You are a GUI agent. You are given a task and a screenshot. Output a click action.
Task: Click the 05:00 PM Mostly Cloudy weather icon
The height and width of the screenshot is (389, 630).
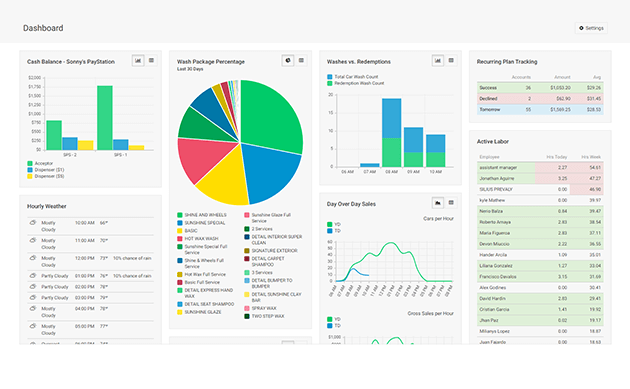(33, 326)
